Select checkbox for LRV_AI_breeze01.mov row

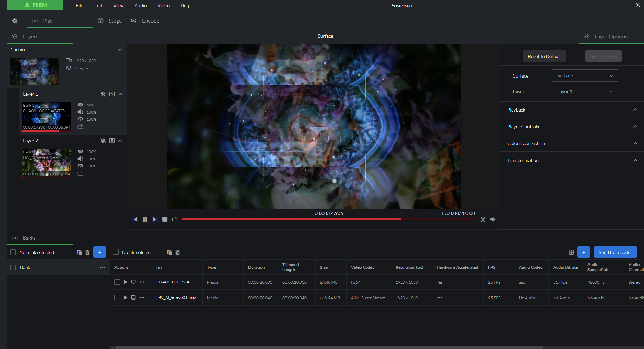pyautogui.click(x=117, y=298)
